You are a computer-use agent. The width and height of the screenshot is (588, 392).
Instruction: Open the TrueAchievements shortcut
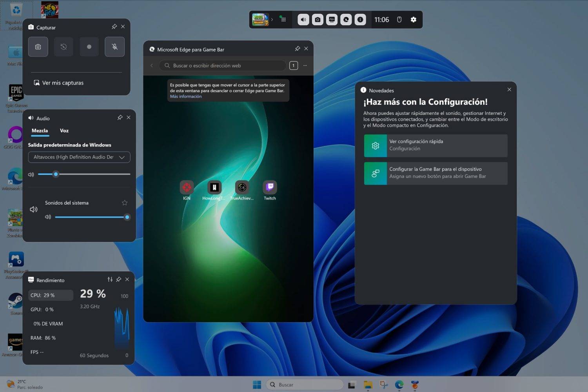(x=242, y=191)
